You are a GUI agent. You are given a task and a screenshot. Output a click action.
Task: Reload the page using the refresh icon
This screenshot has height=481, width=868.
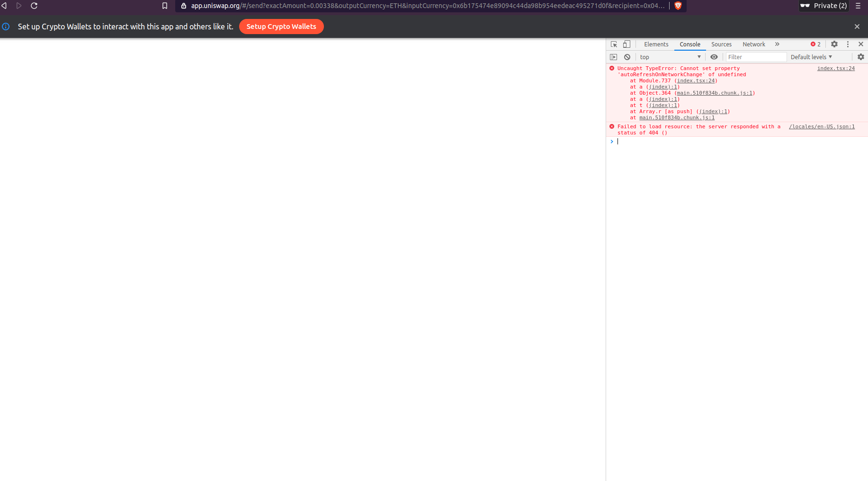tap(34, 6)
